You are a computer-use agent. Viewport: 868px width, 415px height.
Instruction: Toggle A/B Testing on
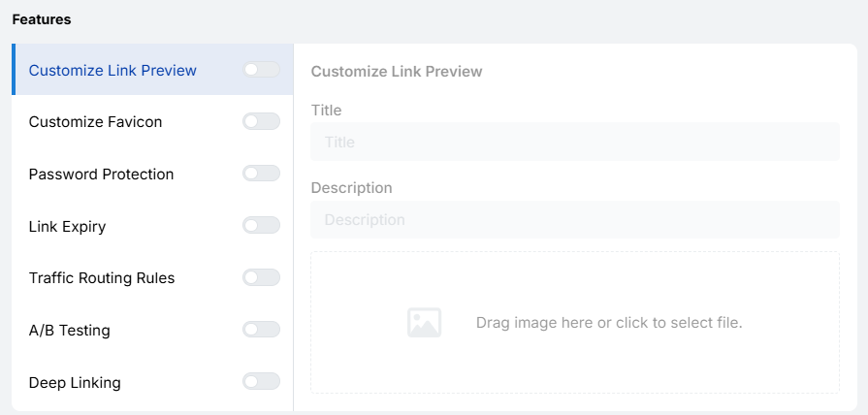(x=261, y=330)
